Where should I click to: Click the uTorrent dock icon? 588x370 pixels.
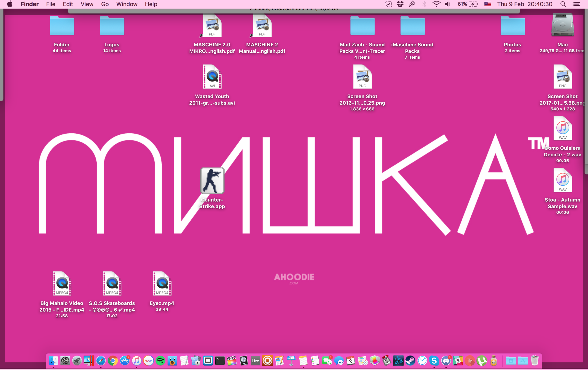pos(482,361)
